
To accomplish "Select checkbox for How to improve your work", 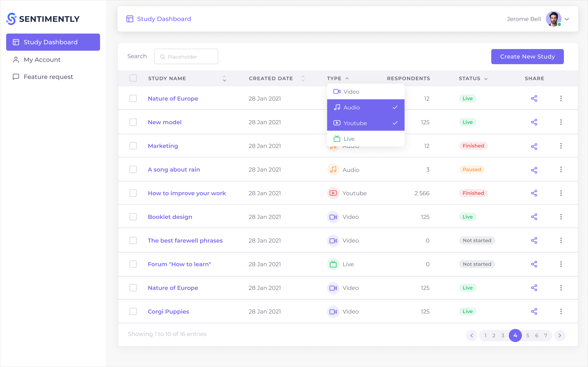I will coord(133,193).
